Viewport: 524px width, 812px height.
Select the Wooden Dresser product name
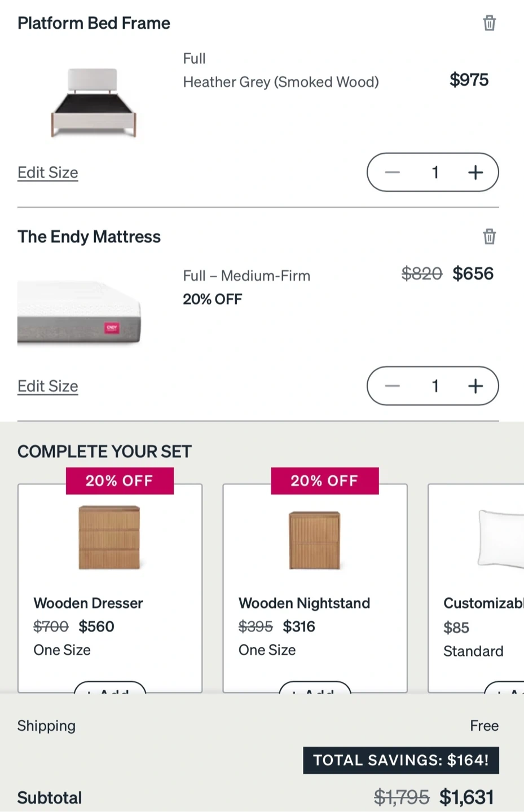coord(88,603)
